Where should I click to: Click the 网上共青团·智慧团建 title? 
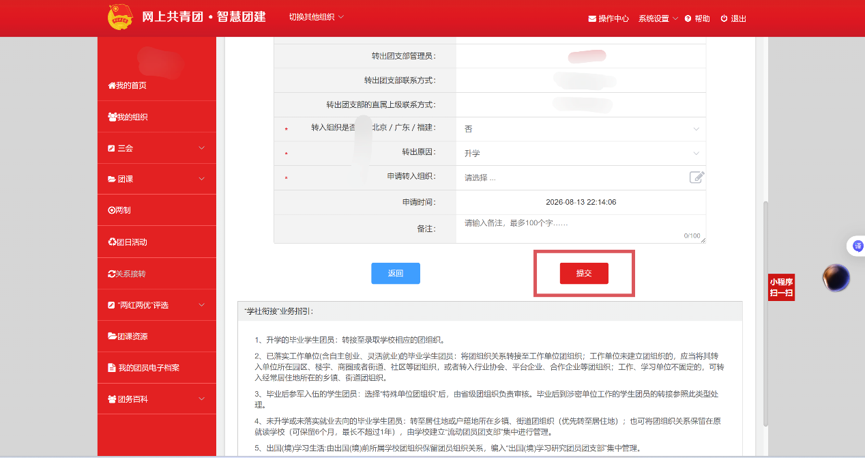pos(204,17)
